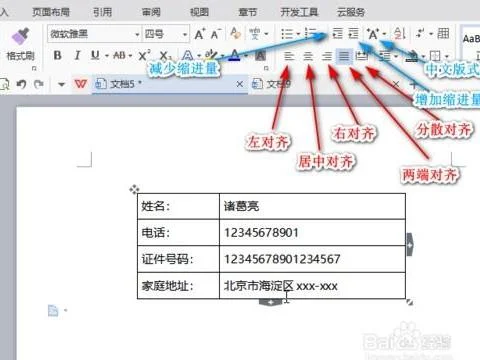This screenshot has width=480, height=360.
Task: Close the 文档5 document tab
Action: [239, 84]
